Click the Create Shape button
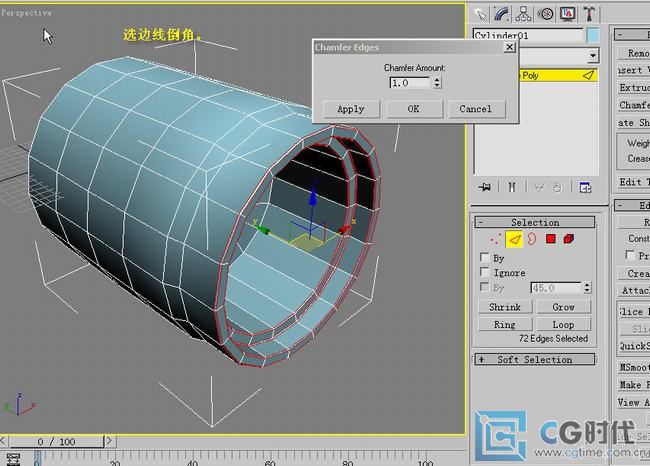Image resolution: width=650 pixels, height=466 pixels. point(634,123)
